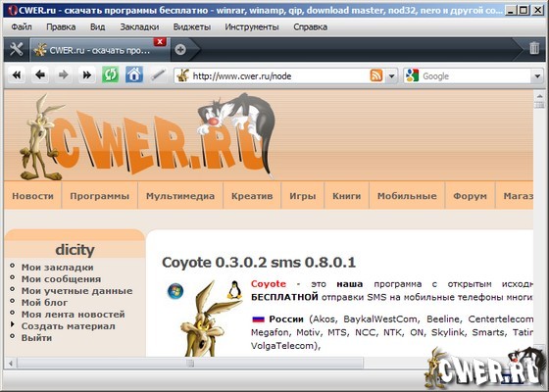Click the orange RSS feed icon
The image size is (549, 392).
click(376, 75)
